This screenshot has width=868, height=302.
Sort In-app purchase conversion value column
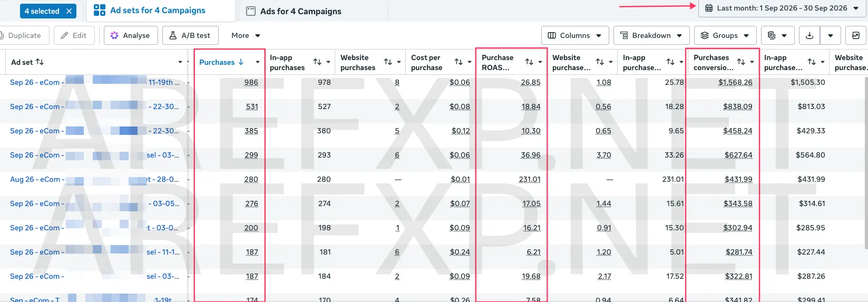pyautogui.click(x=812, y=62)
